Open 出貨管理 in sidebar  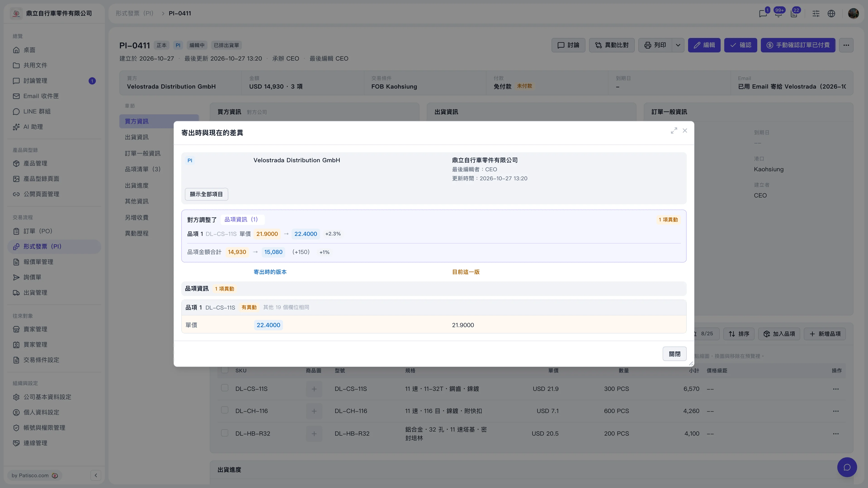54,293
